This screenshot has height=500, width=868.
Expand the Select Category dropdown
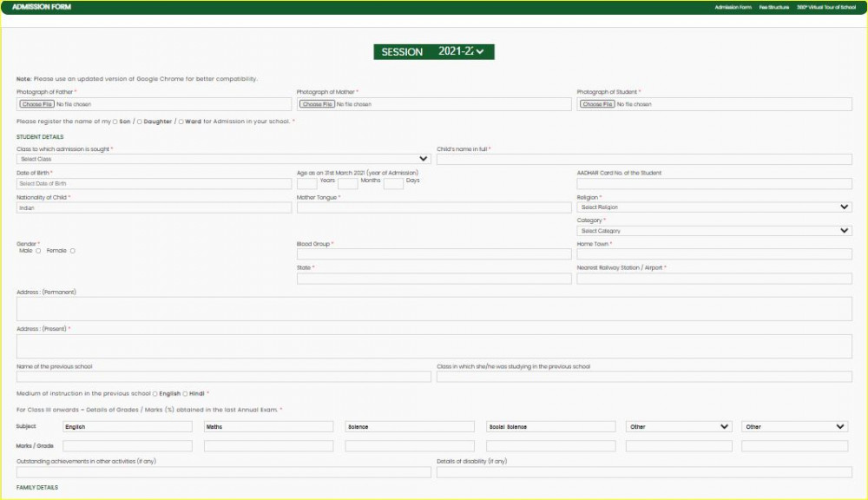(x=713, y=231)
